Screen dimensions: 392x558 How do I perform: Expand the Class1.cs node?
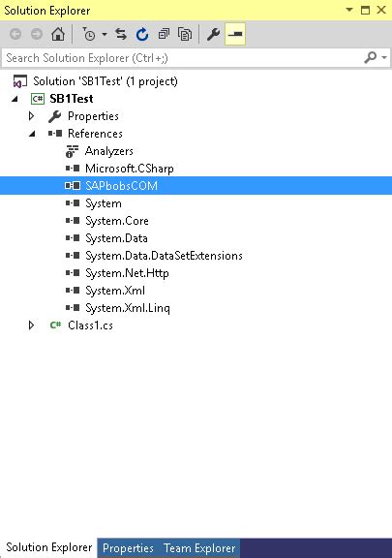(x=31, y=325)
